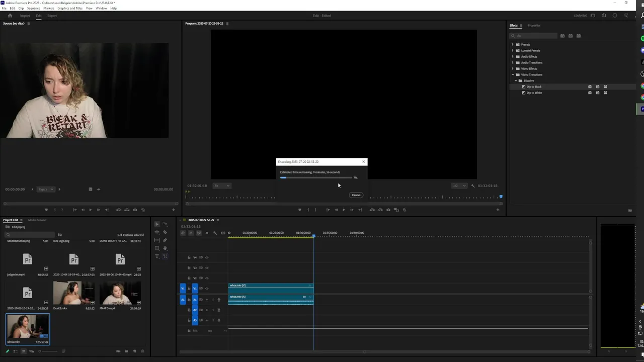
Task: Adjust thumbnail size slider in project panel
Action: point(48,351)
